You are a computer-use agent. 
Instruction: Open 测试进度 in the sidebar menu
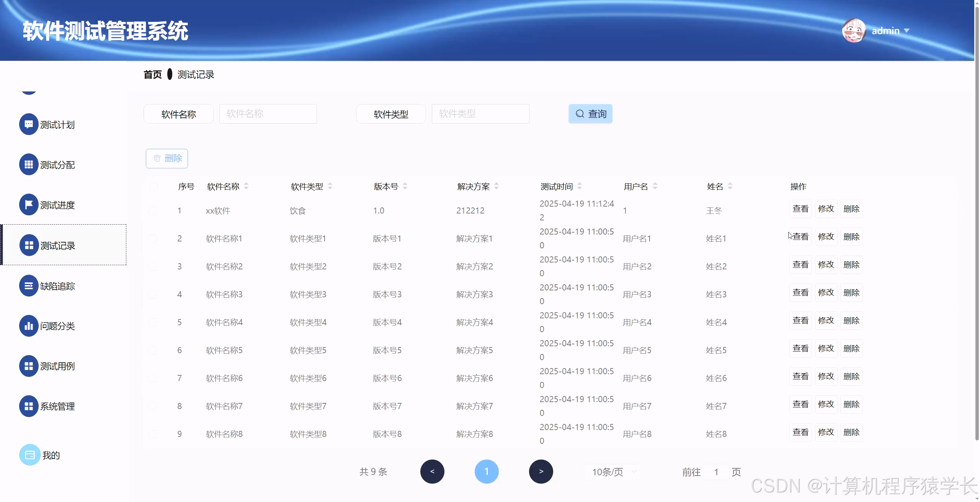tap(63, 205)
